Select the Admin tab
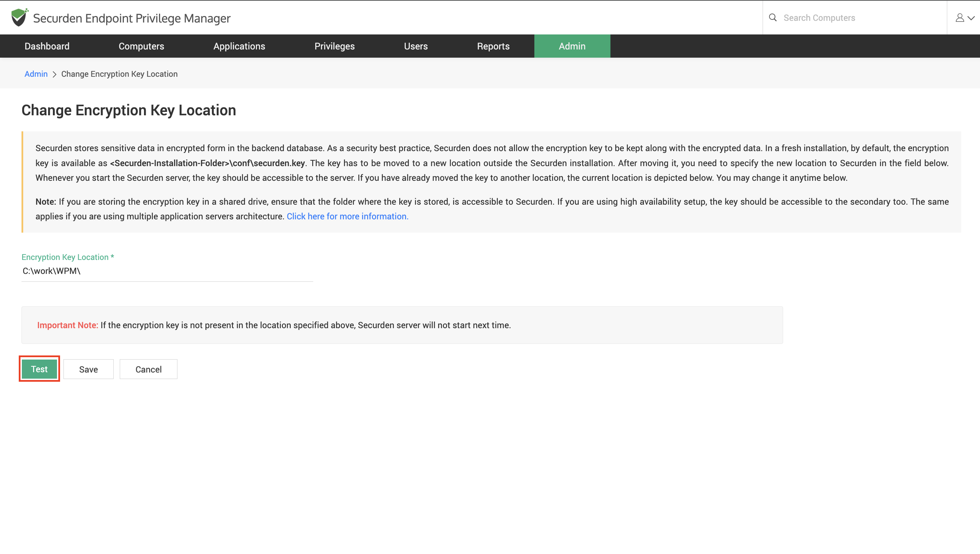The height and width of the screenshot is (554, 980). point(572,46)
